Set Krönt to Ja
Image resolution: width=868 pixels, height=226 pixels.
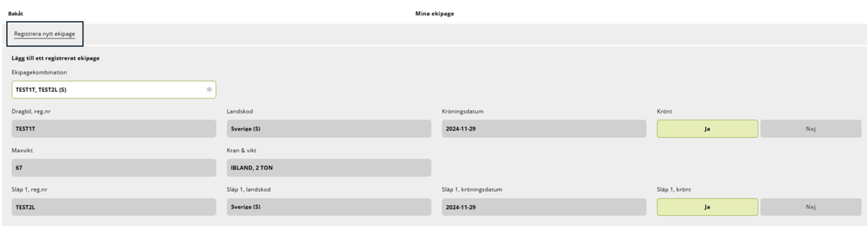pos(707,129)
